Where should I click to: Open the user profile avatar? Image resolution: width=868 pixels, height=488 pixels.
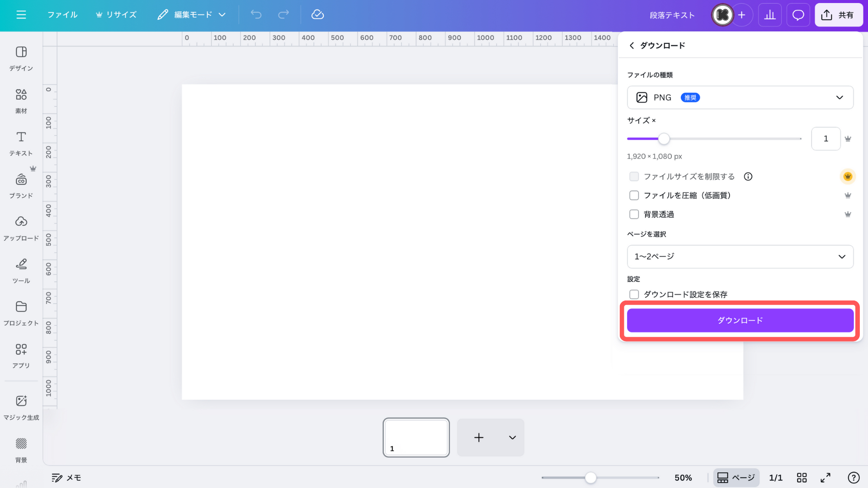pos(722,15)
